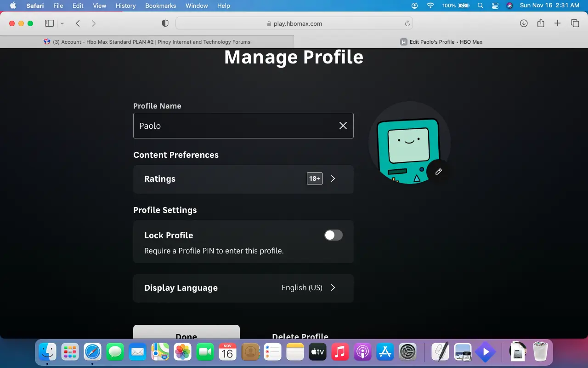Screen dimensions: 588x368
Task: Click the BMO profile avatar image
Action: tap(409, 143)
